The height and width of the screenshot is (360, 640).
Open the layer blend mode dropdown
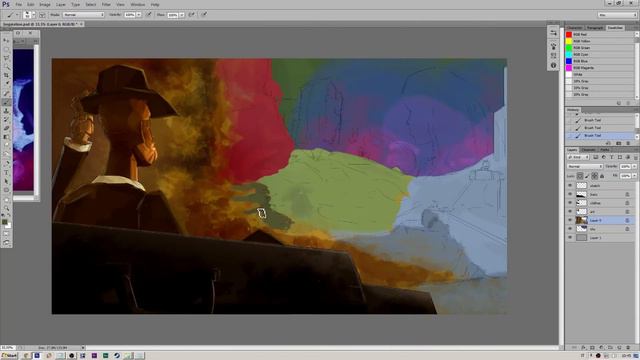click(x=584, y=167)
